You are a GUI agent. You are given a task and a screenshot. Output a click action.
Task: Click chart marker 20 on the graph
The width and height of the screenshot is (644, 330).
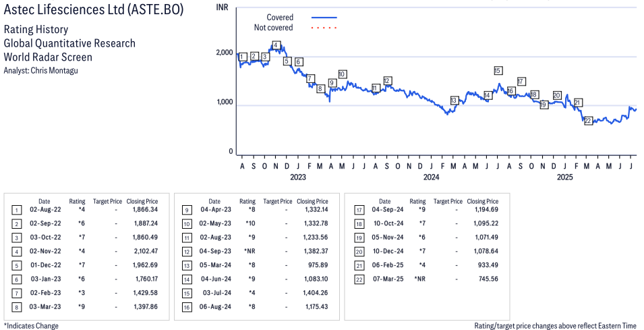(557, 95)
